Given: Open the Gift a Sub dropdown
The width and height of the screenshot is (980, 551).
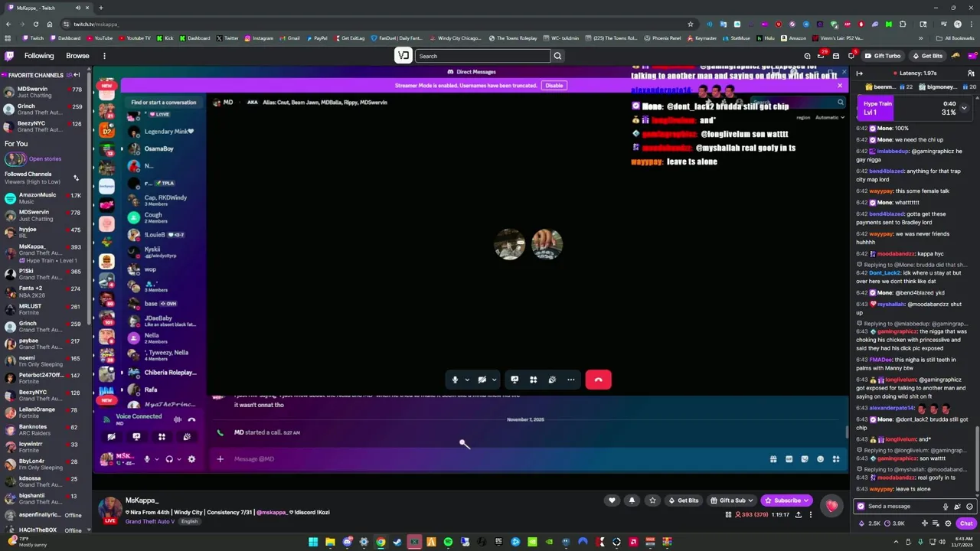Looking at the screenshot, I should point(732,500).
